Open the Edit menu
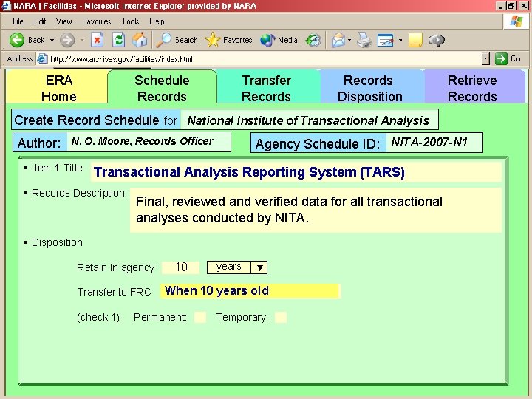This screenshot has width=532, height=399. pyautogui.click(x=40, y=21)
